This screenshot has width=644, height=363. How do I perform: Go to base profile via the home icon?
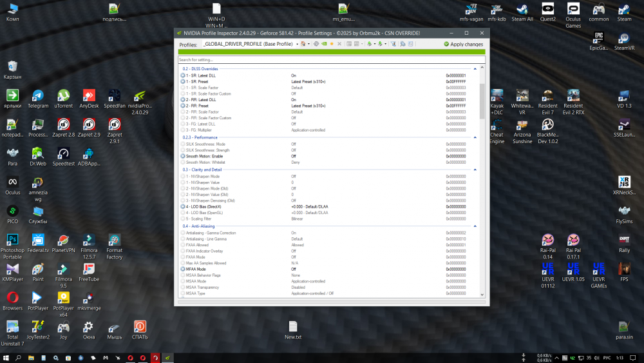[303, 44]
